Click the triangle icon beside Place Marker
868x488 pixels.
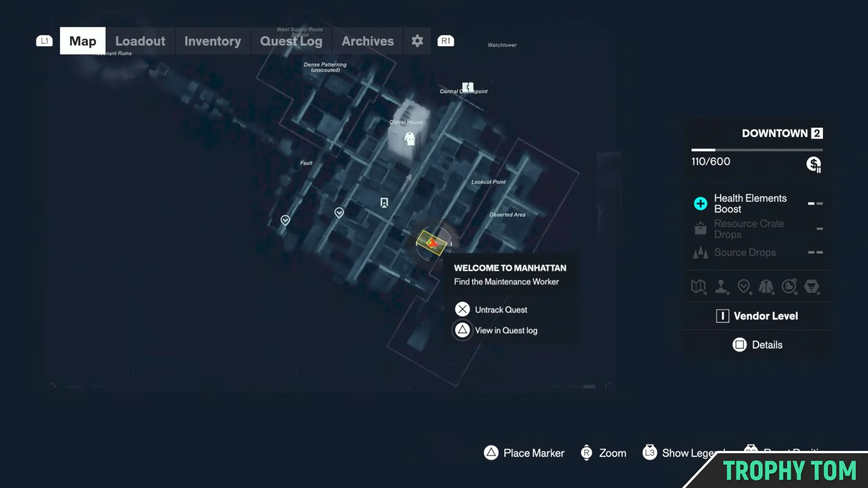click(x=491, y=452)
